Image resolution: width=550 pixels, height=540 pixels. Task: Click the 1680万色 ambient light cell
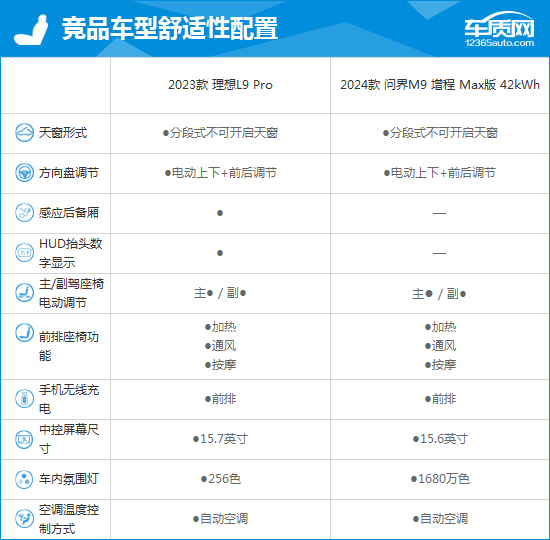[x=440, y=479]
